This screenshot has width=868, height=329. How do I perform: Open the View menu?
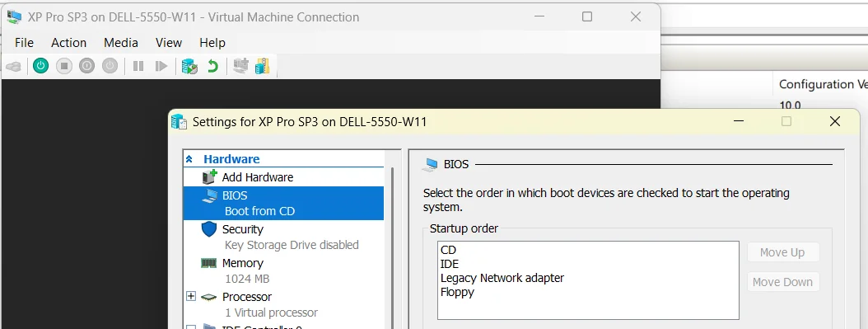click(x=169, y=43)
